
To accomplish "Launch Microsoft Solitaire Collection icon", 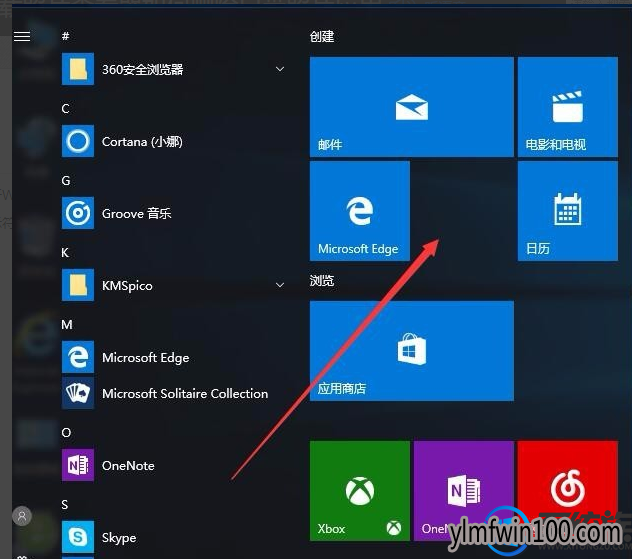I will (x=78, y=393).
